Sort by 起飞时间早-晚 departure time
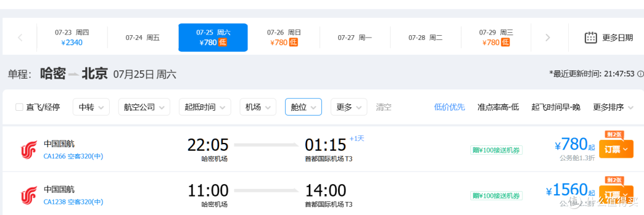 (x=556, y=107)
